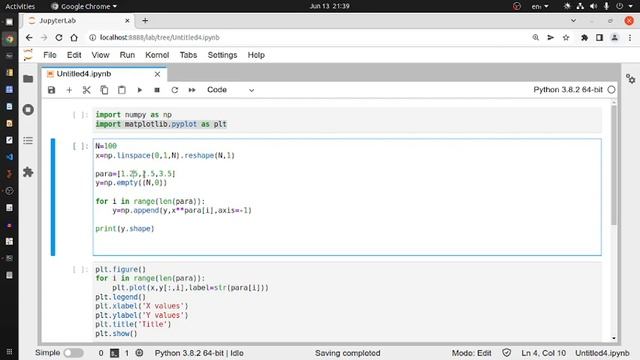Cut selected cell with scissors icon
This screenshot has height=360, width=640.
click(87, 90)
